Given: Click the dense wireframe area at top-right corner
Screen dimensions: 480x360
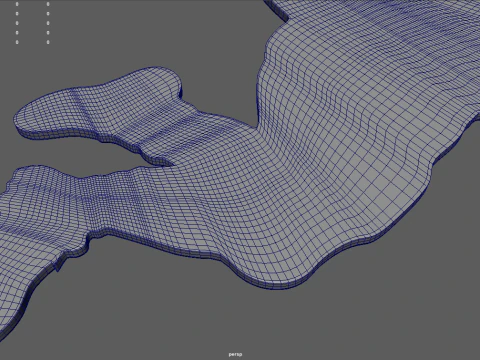Looking at the screenshot, I should (x=433, y=27).
